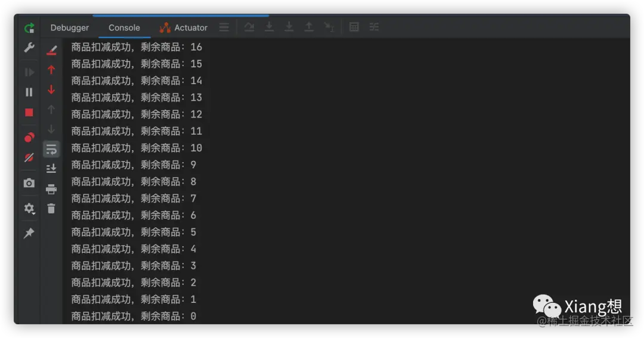644x338 pixels.
Task: Click the camera thread dump icon
Action: click(x=29, y=183)
